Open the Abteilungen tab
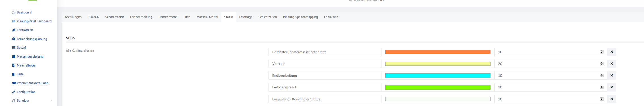Image resolution: width=644 pixels, height=106 pixels. [73, 17]
